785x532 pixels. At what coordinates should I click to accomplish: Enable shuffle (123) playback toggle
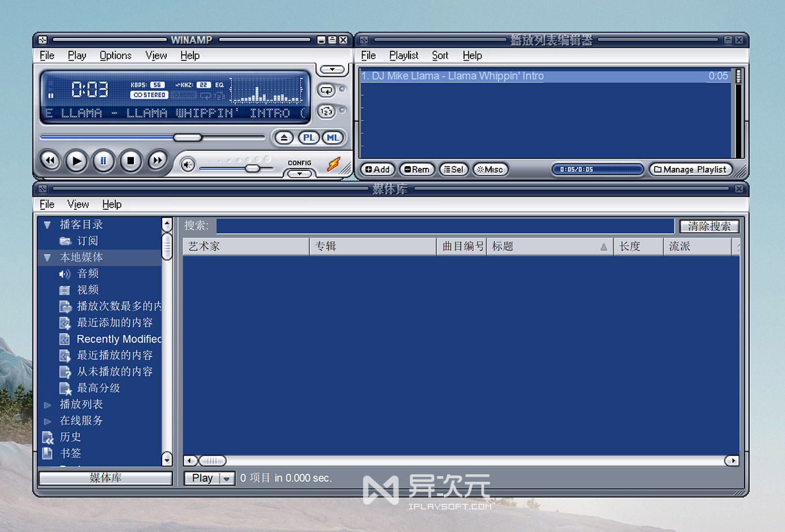327,111
